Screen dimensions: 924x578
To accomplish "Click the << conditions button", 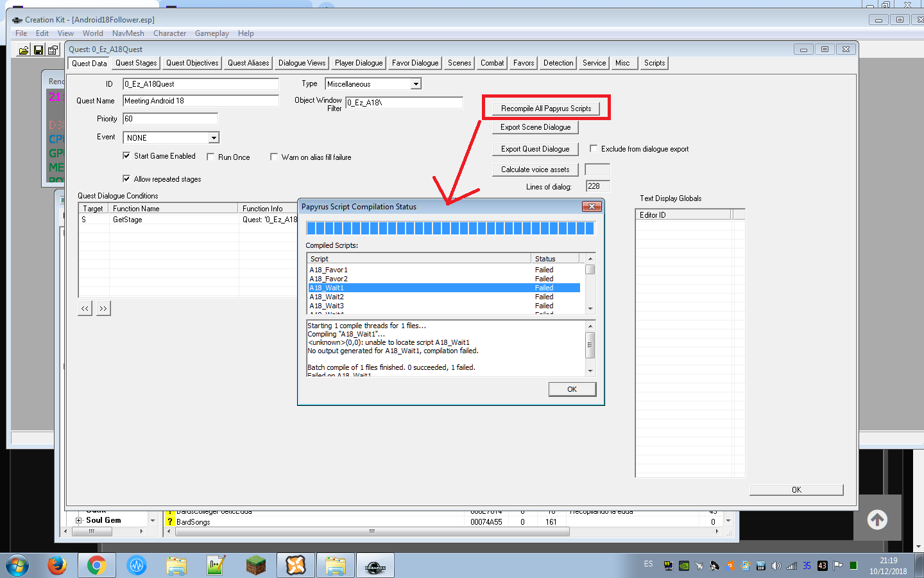I will click(x=85, y=308).
